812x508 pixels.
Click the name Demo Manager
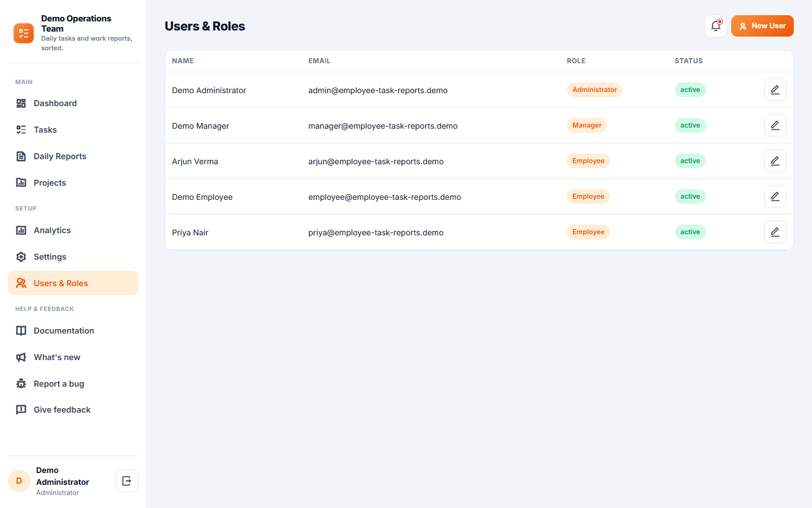tap(201, 126)
